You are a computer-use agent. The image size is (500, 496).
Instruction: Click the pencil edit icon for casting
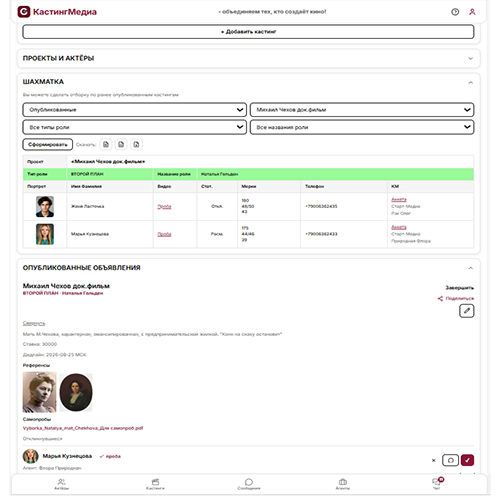467,311
